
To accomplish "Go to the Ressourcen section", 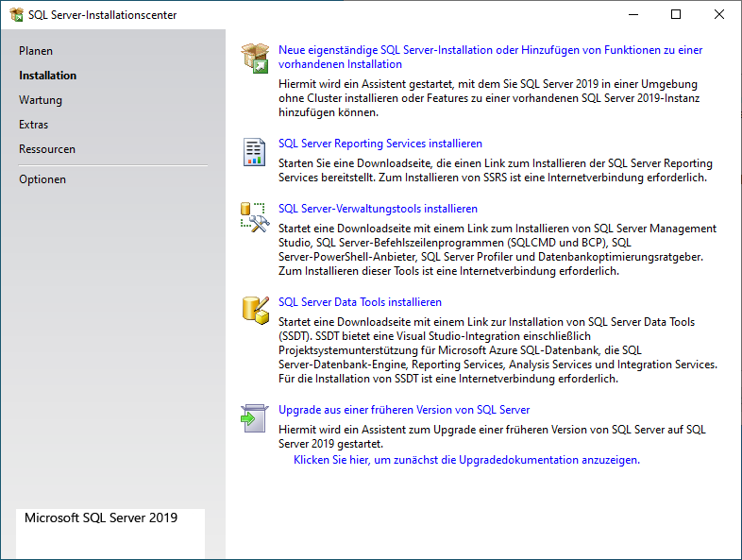I will [x=47, y=149].
